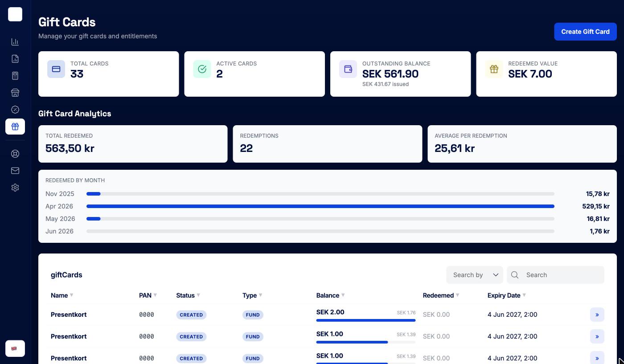Click the Active Cards value 2
624x364 pixels.
pos(219,74)
